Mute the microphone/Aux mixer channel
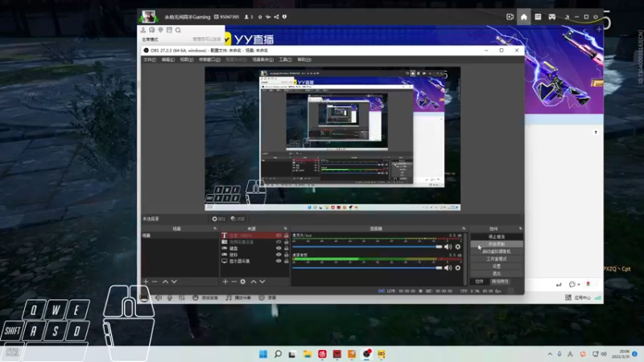The image size is (644, 362). tap(448, 247)
